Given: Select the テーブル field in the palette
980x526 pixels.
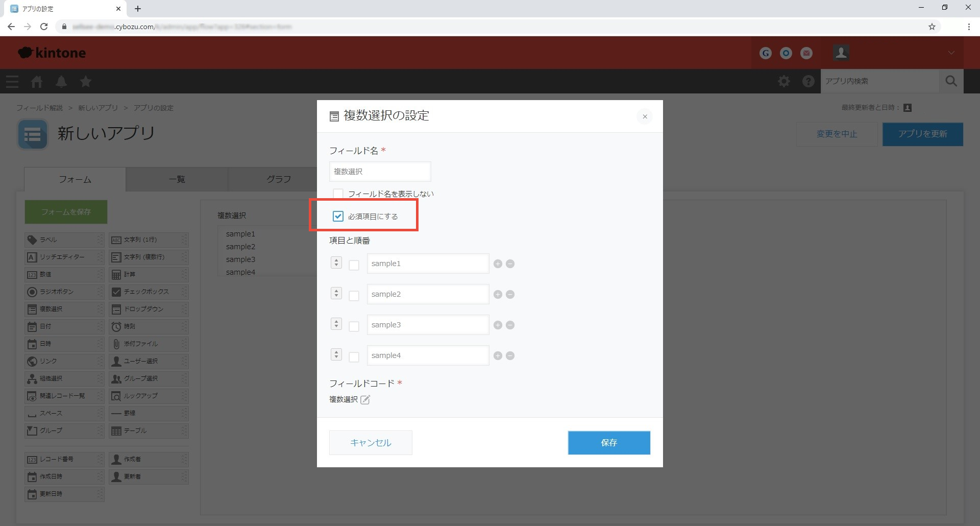Looking at the screenshot, I should 149,431.
